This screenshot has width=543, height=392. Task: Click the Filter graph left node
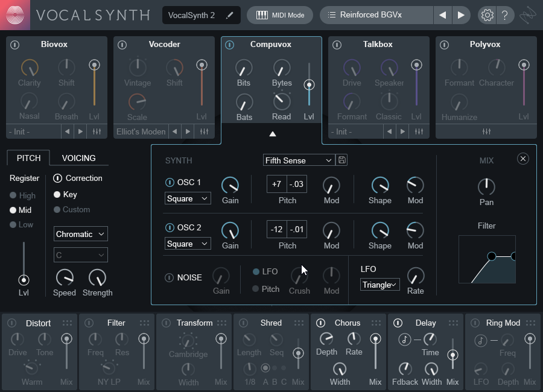[x=491, y=256]
